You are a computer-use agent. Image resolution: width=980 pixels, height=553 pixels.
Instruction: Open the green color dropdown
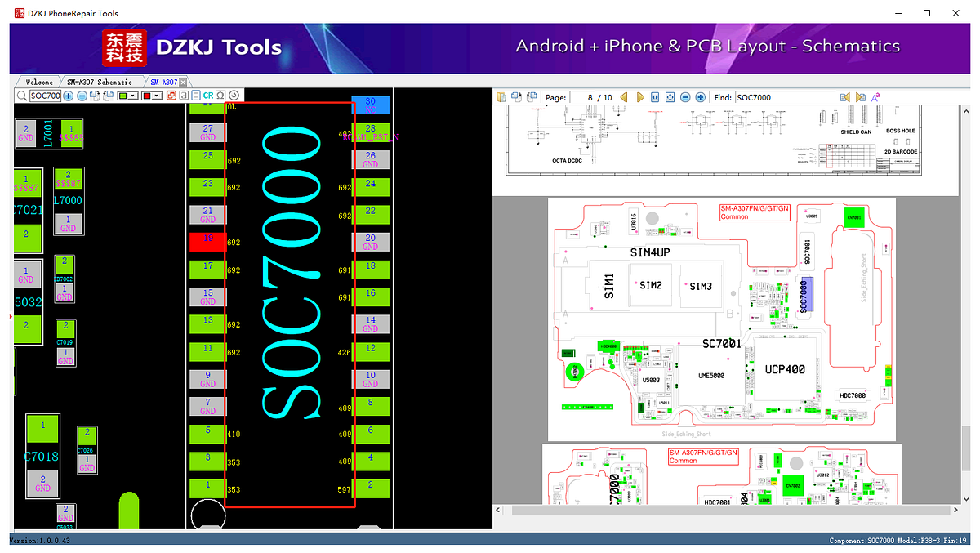[x=133, y=95]
